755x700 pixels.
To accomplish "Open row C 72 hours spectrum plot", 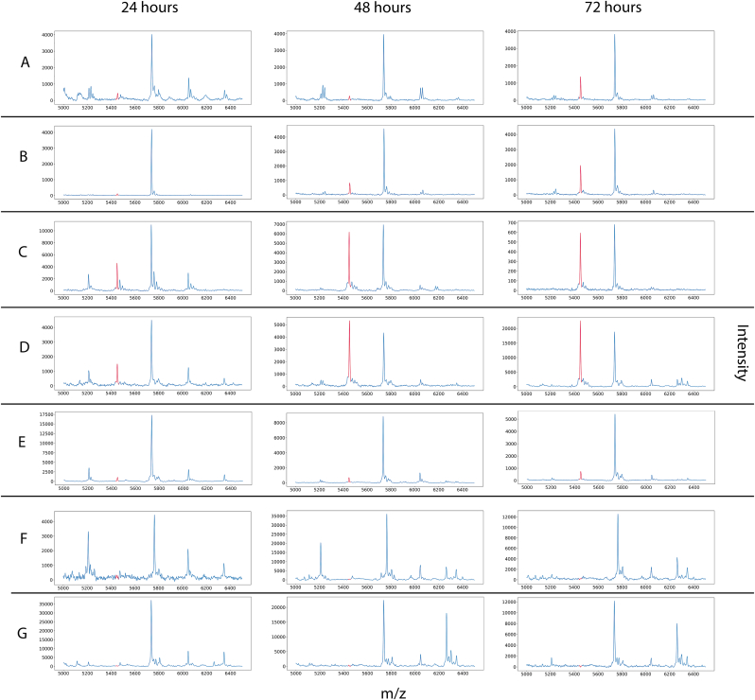I will coord(616,257).
